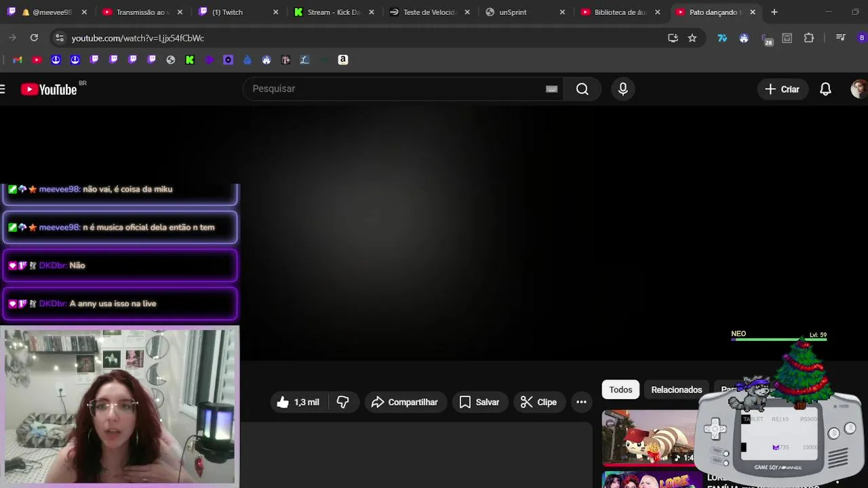Start voice search with microphone

click(623, 89)
